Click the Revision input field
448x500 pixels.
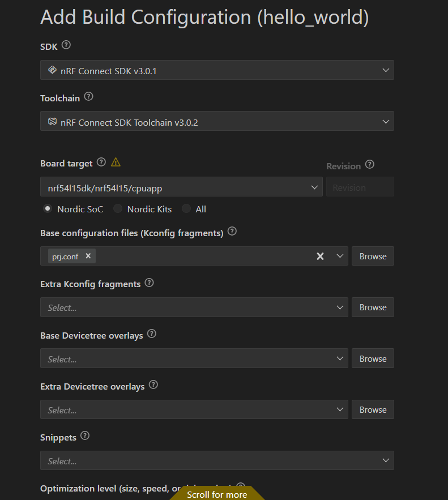click(x=360, y=186)
